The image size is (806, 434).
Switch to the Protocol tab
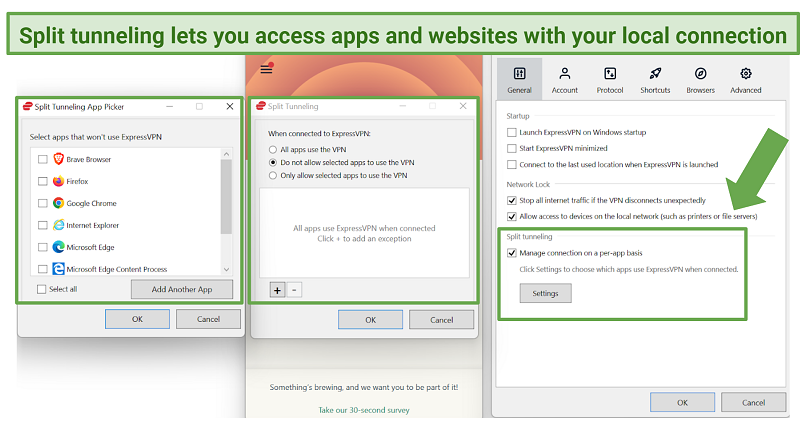click(610, 79)
